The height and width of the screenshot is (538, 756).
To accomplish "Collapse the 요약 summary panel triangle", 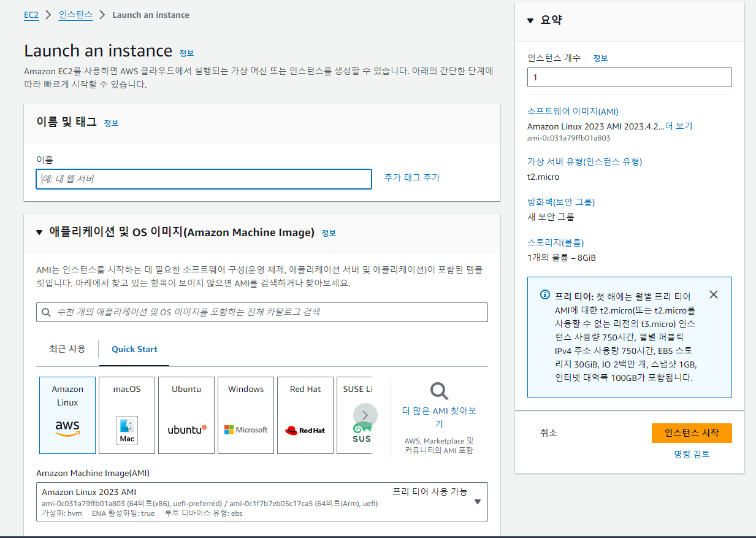I will [x=531, y=20].
